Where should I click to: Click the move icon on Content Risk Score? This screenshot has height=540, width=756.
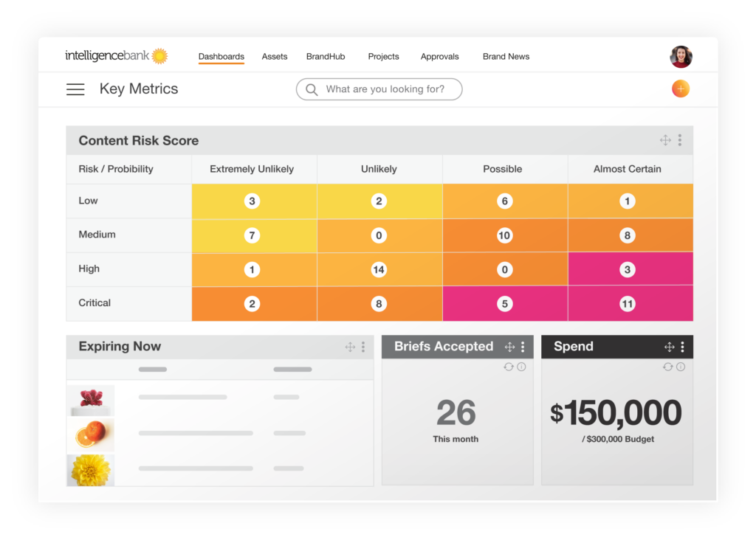coord(665,140)
